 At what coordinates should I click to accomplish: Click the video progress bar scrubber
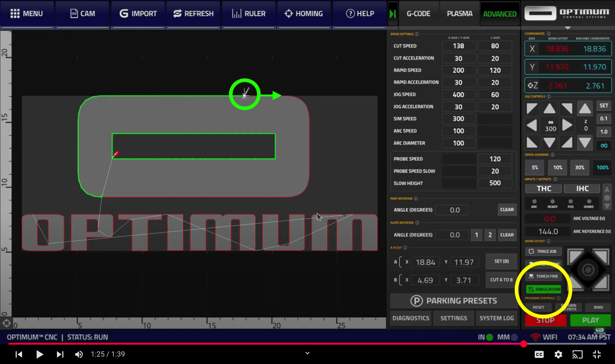click(x=523, y=344)
